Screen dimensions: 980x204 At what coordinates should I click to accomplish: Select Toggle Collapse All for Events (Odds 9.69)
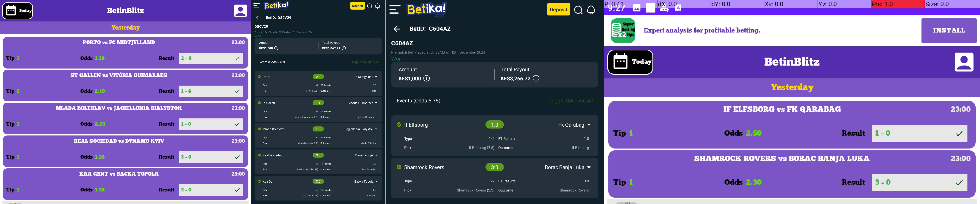point(365,62)
